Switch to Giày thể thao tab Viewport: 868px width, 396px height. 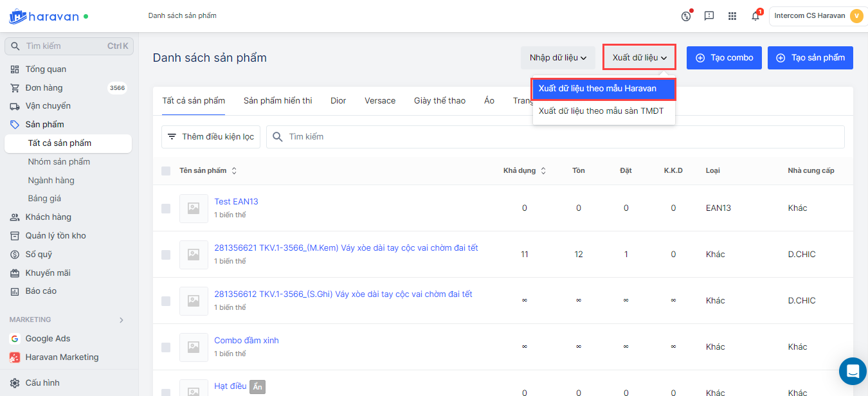click(x=440, y=101)
